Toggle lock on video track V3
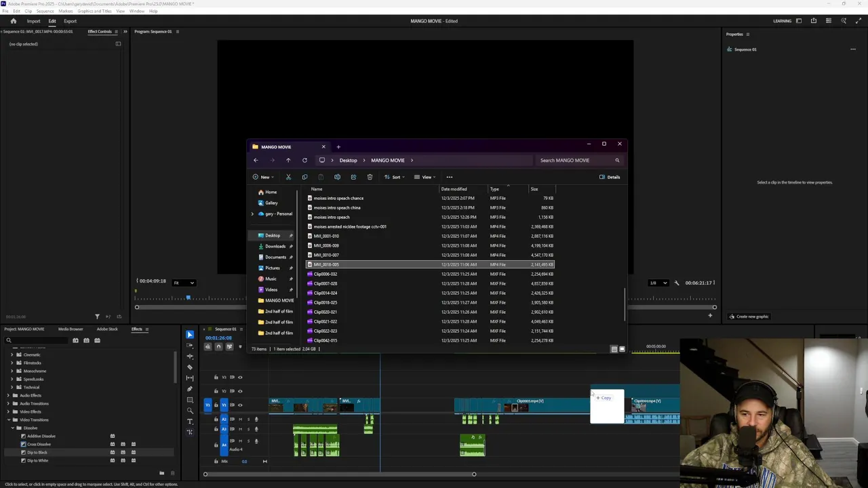This screenshot has width=868, height=488. tap(216, 378)
